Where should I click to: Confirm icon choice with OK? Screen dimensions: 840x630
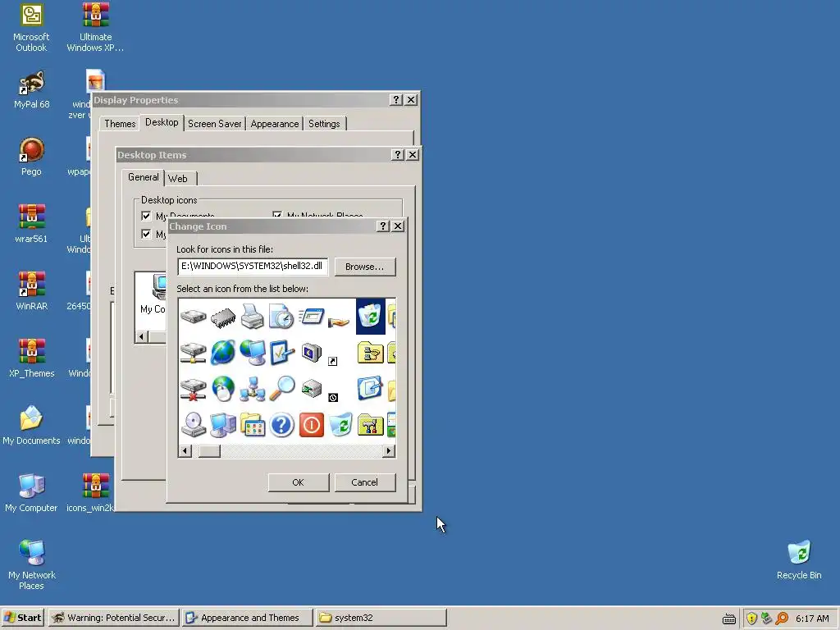point(299,482)
